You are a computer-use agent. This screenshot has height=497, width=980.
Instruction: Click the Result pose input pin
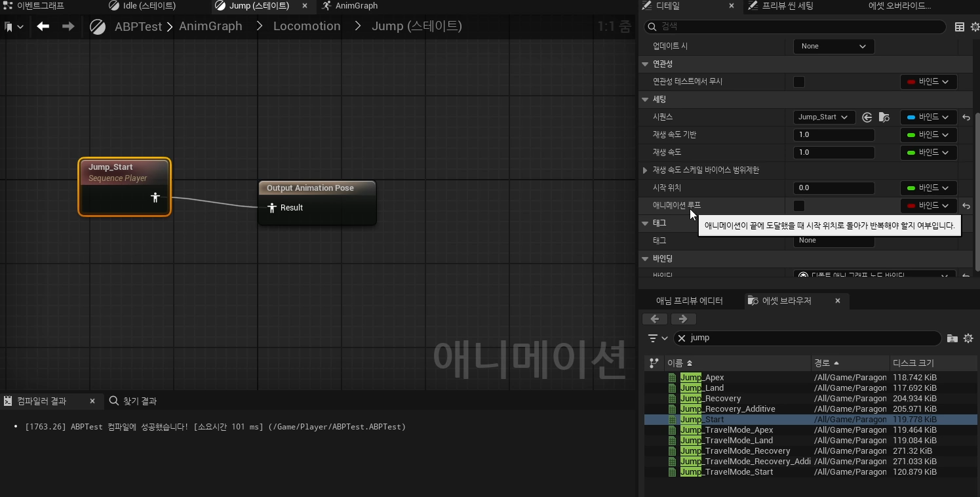[273, 208]
